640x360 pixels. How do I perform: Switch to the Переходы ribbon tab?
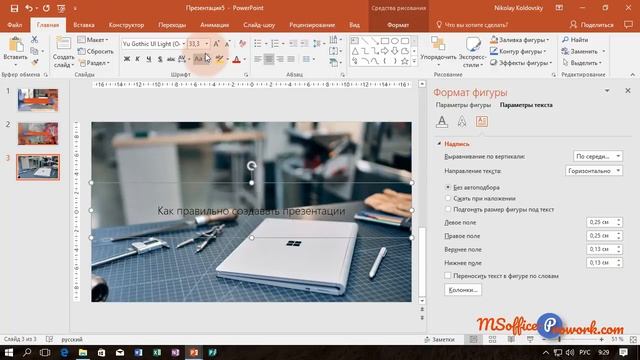click(172, 25)
